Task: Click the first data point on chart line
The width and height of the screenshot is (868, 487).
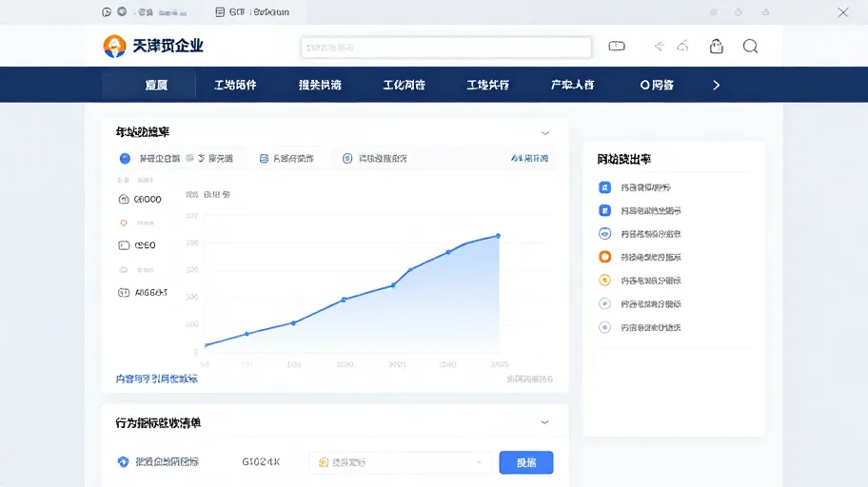Action: coord(206,345)
